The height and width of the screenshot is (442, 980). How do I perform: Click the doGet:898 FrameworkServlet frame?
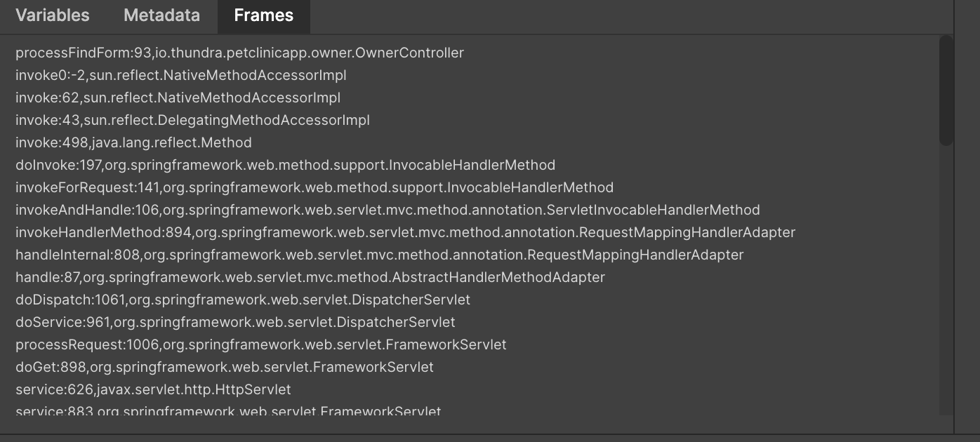pyautogui.click(x=225, y=367)
